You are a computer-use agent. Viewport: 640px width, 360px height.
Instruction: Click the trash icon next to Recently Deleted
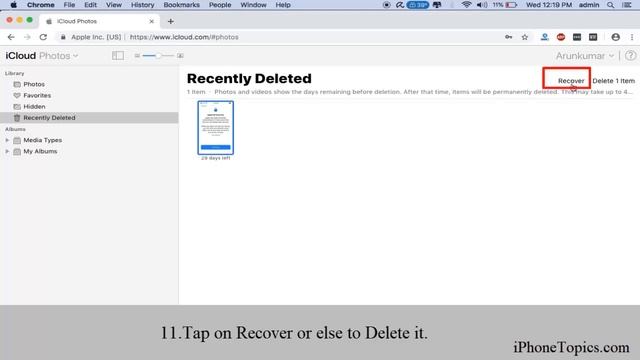(17, 118)
